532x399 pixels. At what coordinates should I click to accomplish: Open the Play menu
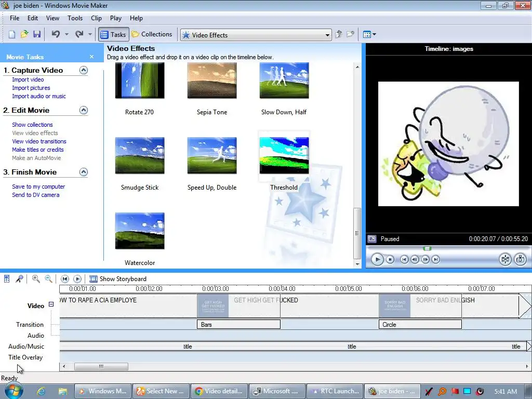116,18
